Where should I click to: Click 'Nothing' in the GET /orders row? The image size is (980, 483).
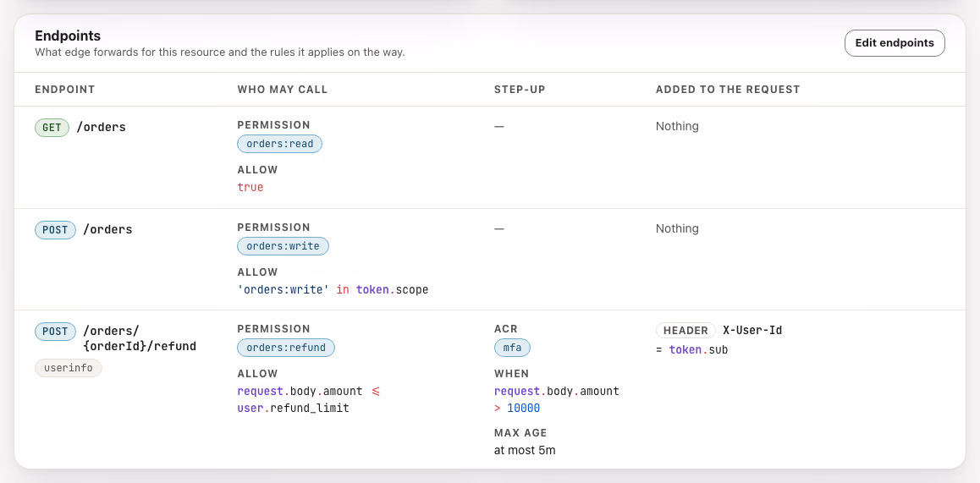click(x=677, y=126)
